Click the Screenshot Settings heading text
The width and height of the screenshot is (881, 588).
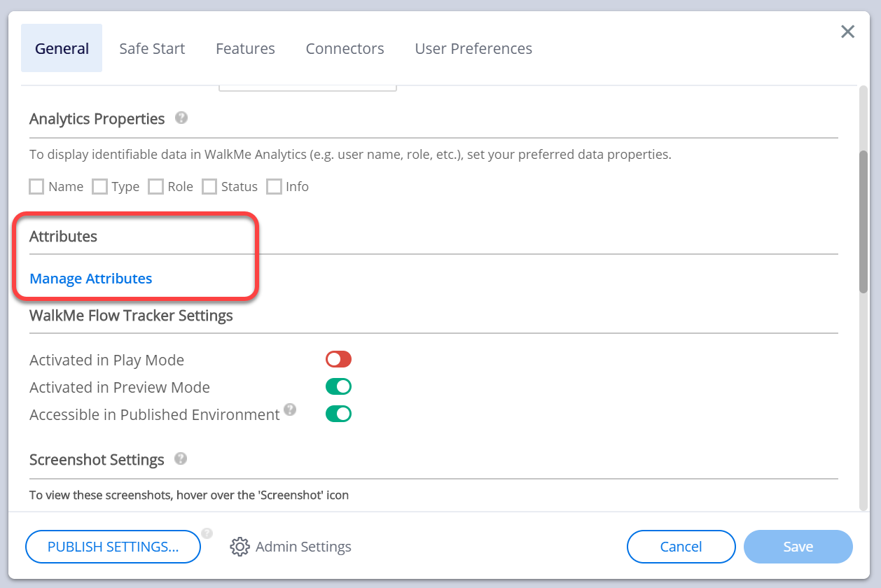click(97, 460)
